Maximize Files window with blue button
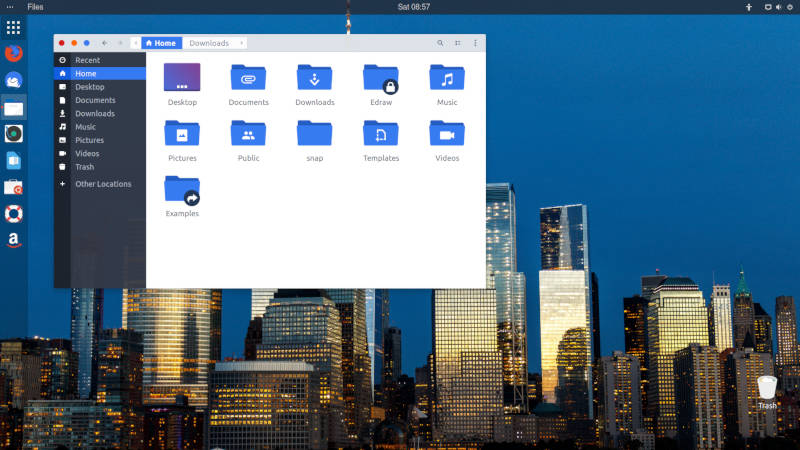Image resolution: width=800 pixels, height=450 pixels. tap(87, 43)
